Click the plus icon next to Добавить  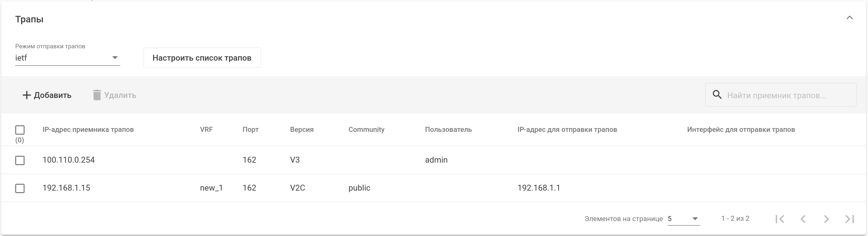click(26, 95)
